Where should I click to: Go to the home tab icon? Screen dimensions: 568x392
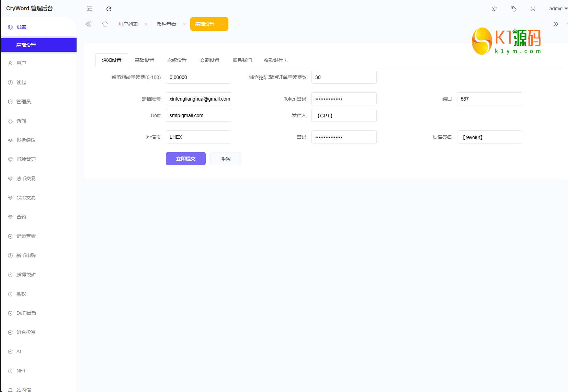(105, 24)
